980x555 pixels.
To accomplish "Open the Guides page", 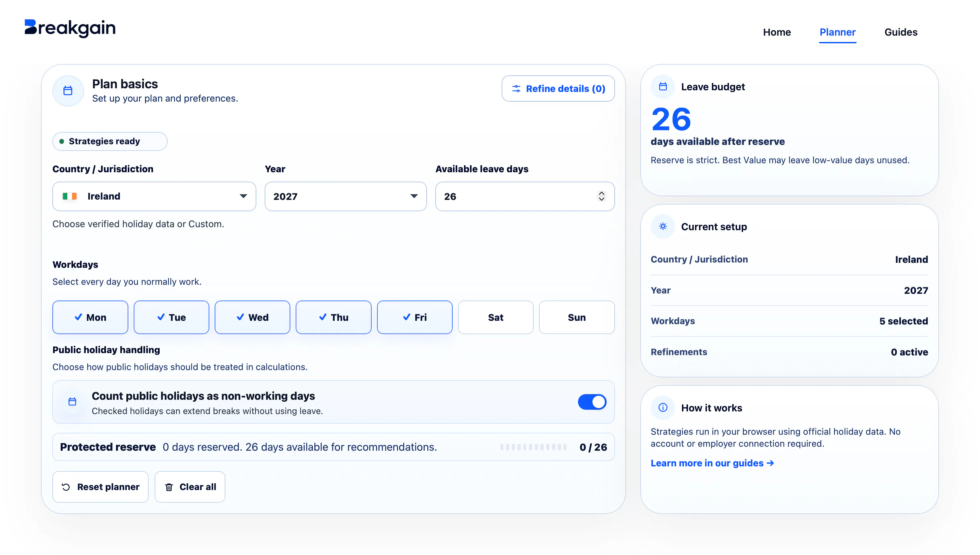I will [x=901, y=32].
